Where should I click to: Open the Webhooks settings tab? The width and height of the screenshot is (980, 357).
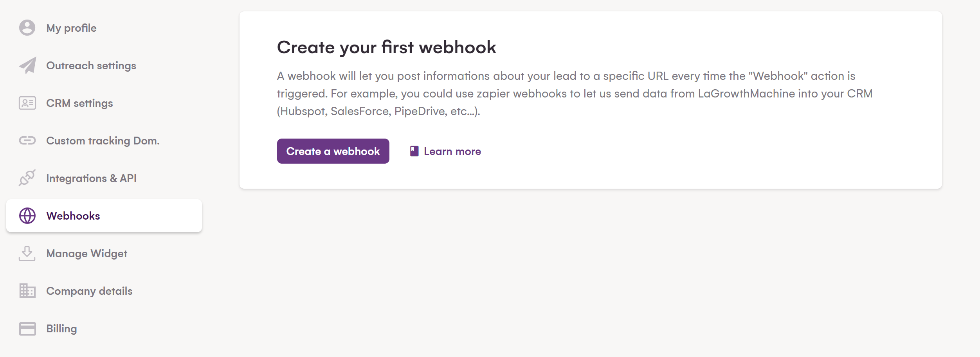[x=73, y=216]
